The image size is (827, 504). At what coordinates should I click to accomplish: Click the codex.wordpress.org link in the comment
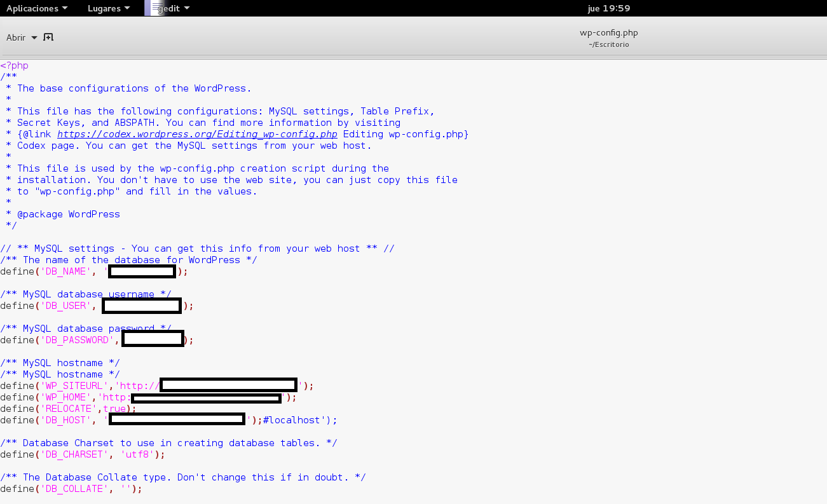197,134
